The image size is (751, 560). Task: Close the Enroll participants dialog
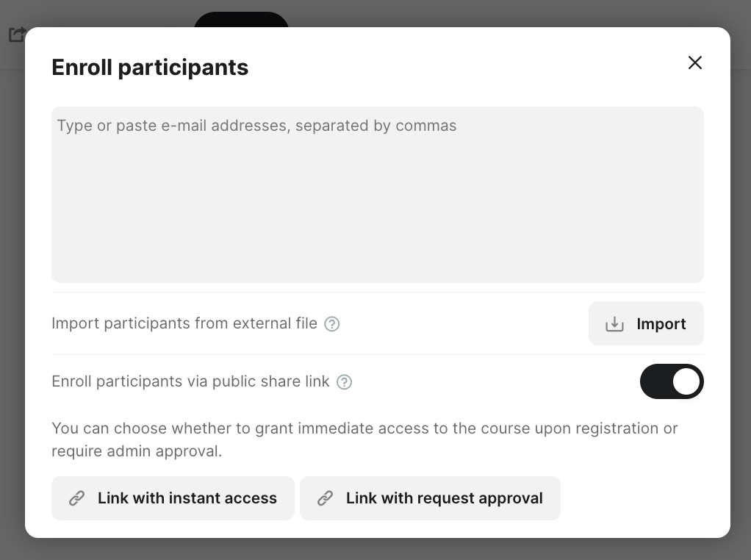[x=694, y=63]
